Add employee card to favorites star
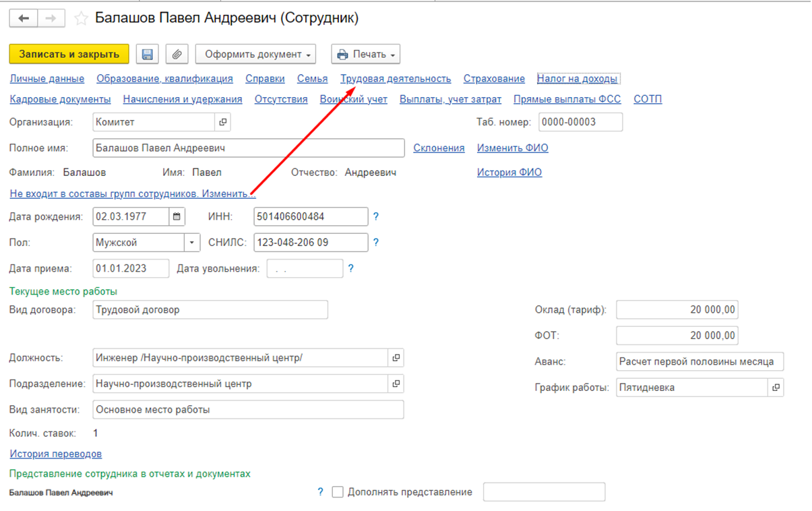The width and height of the screenshot is (812, 511). 81,19
